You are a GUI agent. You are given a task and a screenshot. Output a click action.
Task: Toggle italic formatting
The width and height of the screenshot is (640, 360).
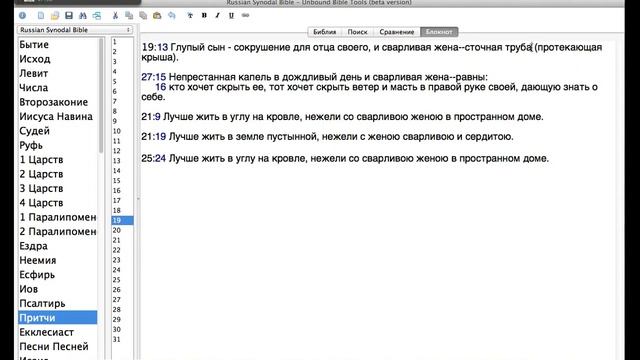218,16
